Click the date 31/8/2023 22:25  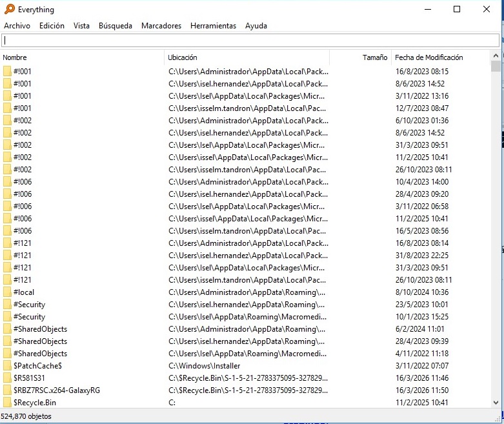pyautogui.click(x=422, y=255)
